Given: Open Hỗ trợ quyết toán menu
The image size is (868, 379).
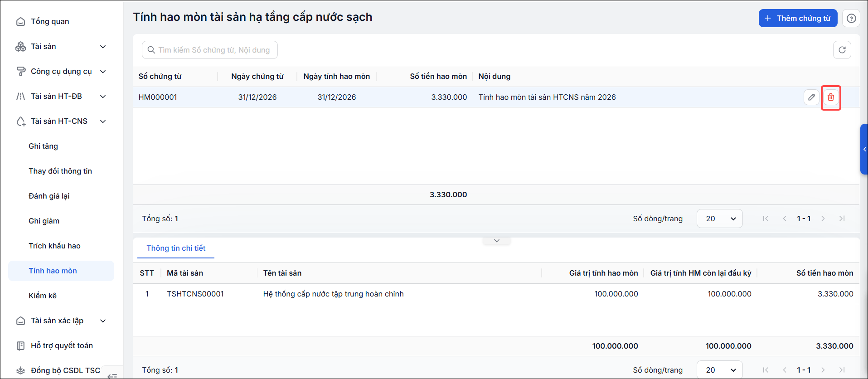Looking at the screenshot, I should coord(61,346).
